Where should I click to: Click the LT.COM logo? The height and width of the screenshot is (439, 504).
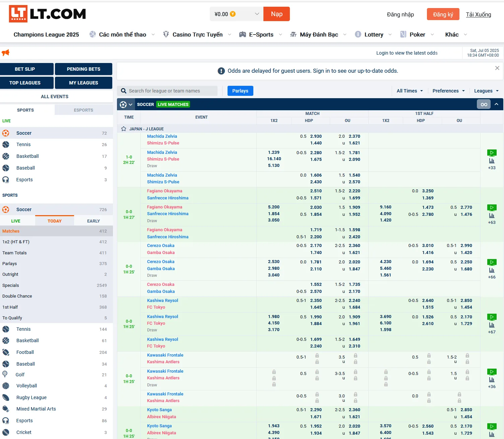[x=47, y=14]
